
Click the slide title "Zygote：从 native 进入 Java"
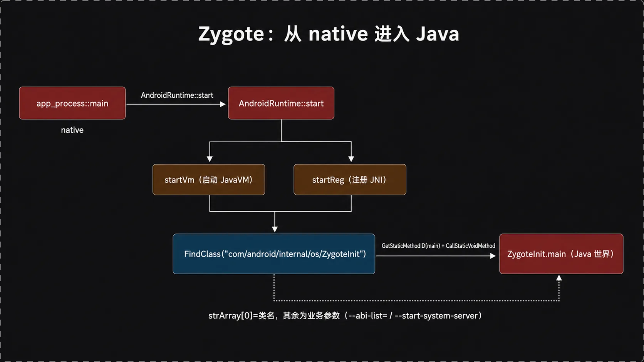click(x=329, y=34)
